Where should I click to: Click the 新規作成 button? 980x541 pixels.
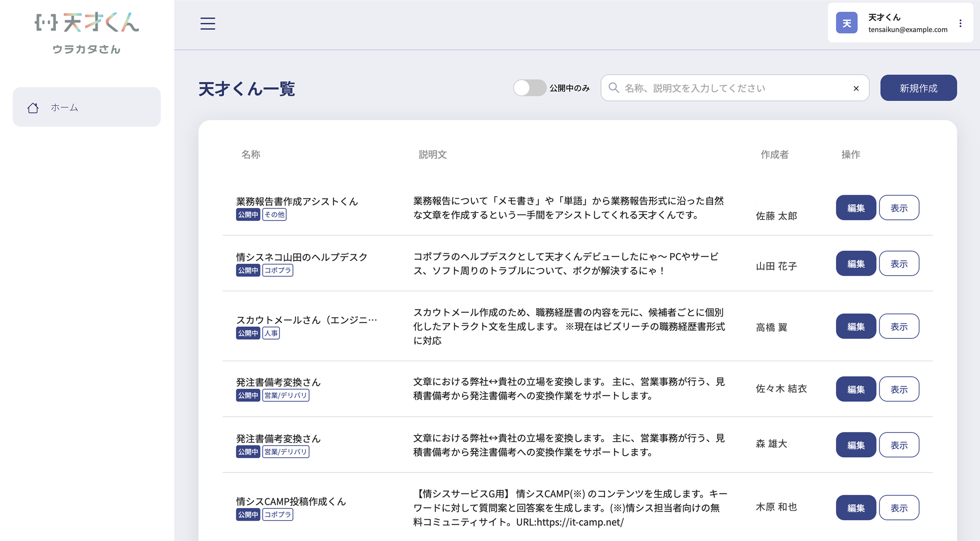918,88
